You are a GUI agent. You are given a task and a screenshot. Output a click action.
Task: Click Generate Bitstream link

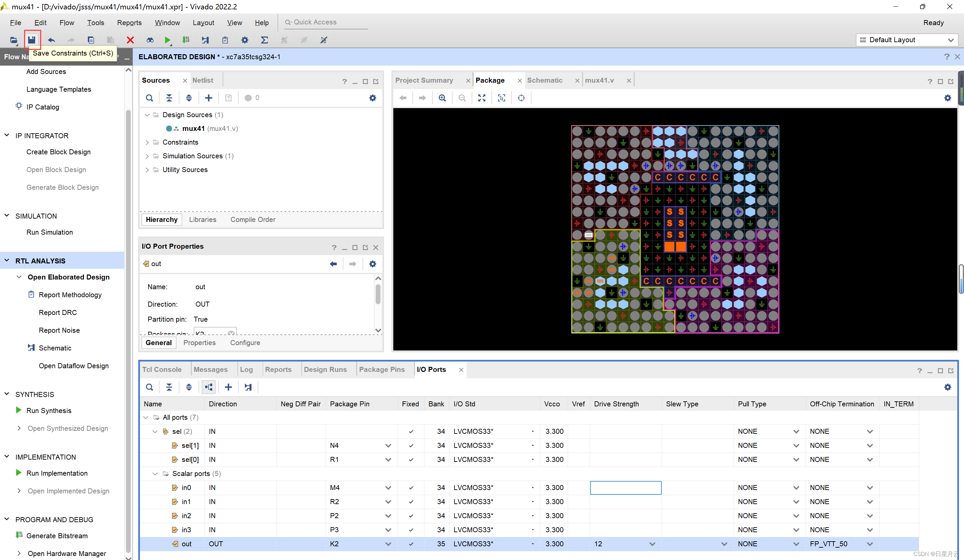click(57, 536)
